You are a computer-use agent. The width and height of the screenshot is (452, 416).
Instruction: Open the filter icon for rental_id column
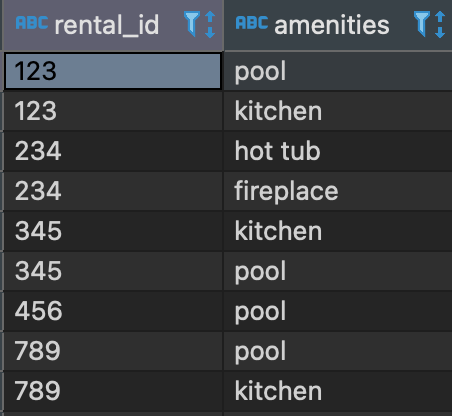[192, 24]
